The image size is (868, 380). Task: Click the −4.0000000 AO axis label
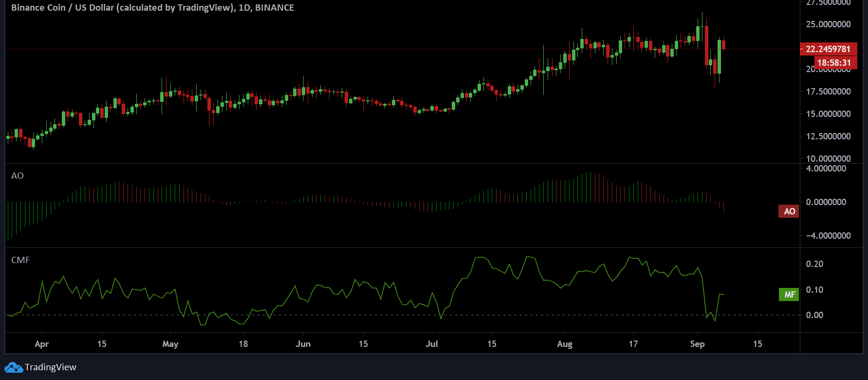tap(828, 236)
